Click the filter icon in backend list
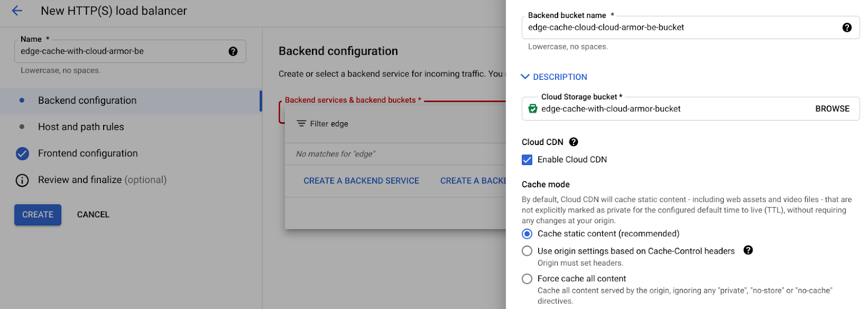This screenshot has height=309, width=868. tap(301, 124)
